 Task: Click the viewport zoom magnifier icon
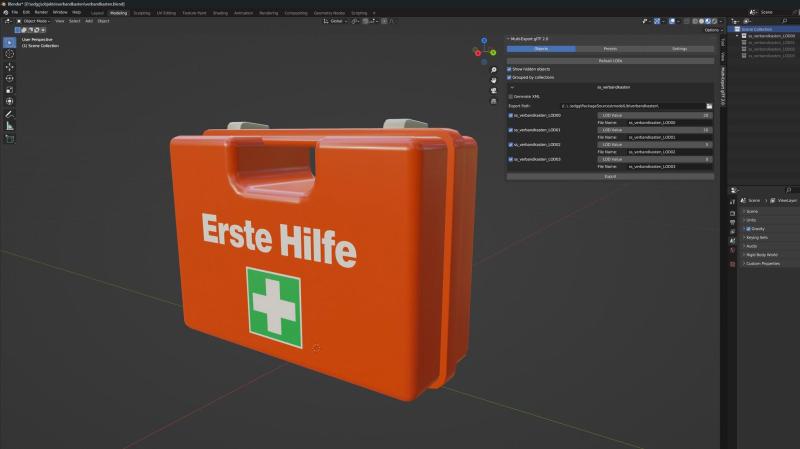click(x=493, y=70)
